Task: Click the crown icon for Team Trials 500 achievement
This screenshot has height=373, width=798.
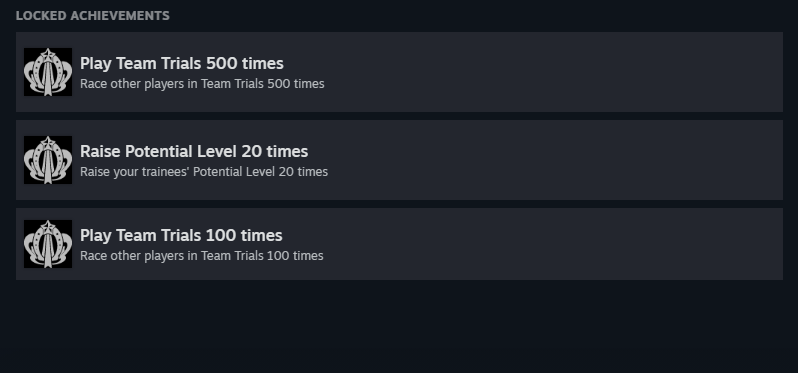Action: (48, 72)
